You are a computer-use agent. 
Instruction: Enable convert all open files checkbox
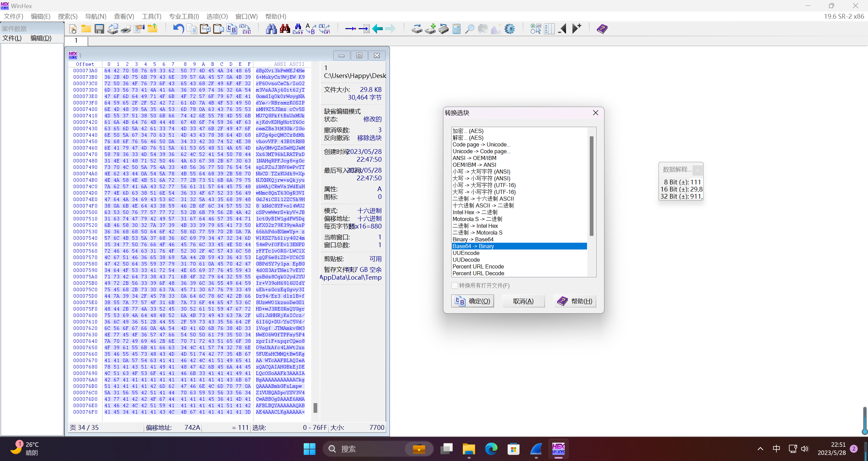[x=455, y=285]
